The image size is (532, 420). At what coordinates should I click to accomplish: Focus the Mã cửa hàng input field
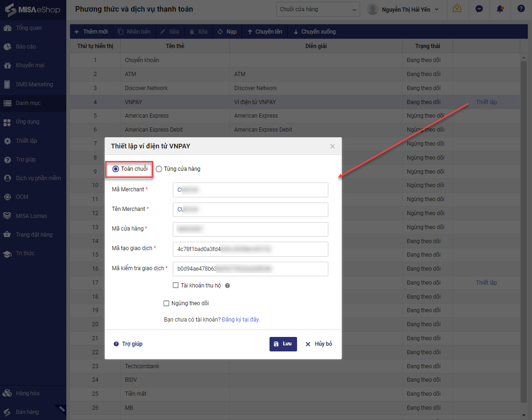250,229
